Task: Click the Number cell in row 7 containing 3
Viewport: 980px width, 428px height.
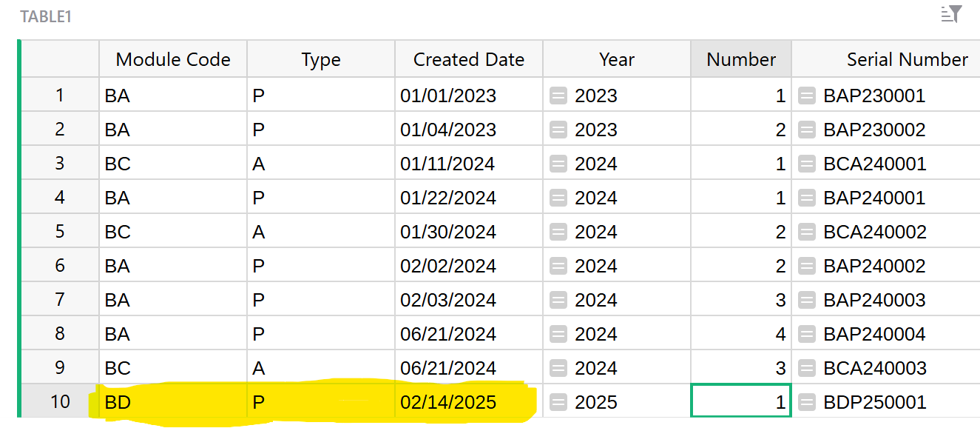Action: [741, 300]
